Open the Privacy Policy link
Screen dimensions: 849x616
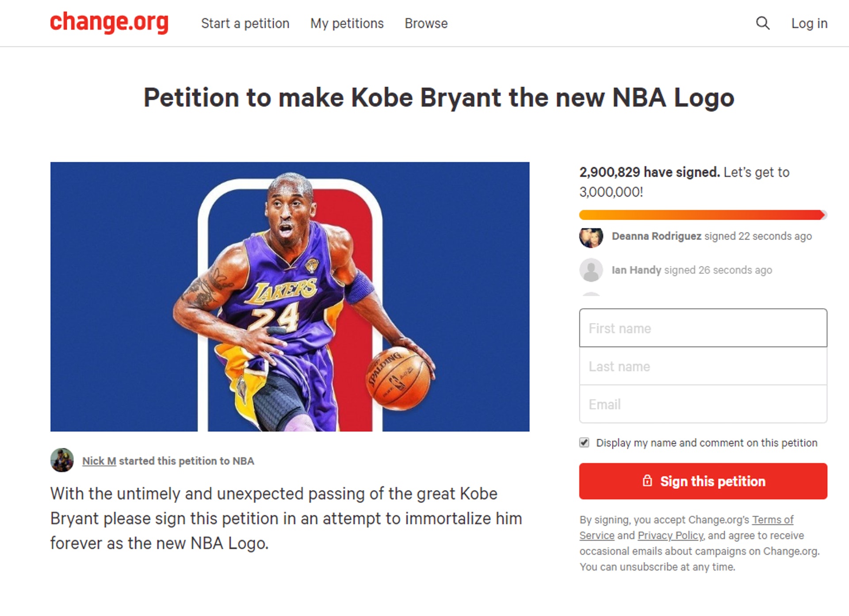[670, 536]
